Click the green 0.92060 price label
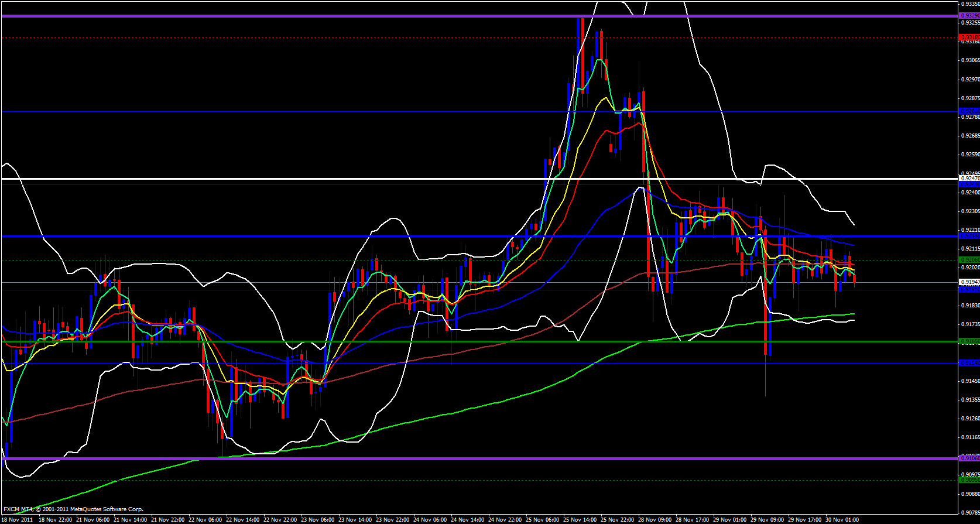 click(969, 259)
